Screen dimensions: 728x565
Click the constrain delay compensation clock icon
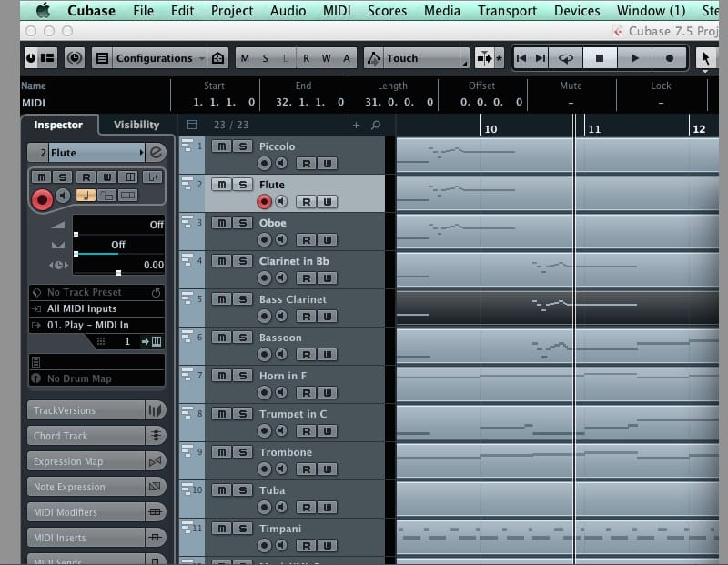pyautogui.click(x=75, y=58)
